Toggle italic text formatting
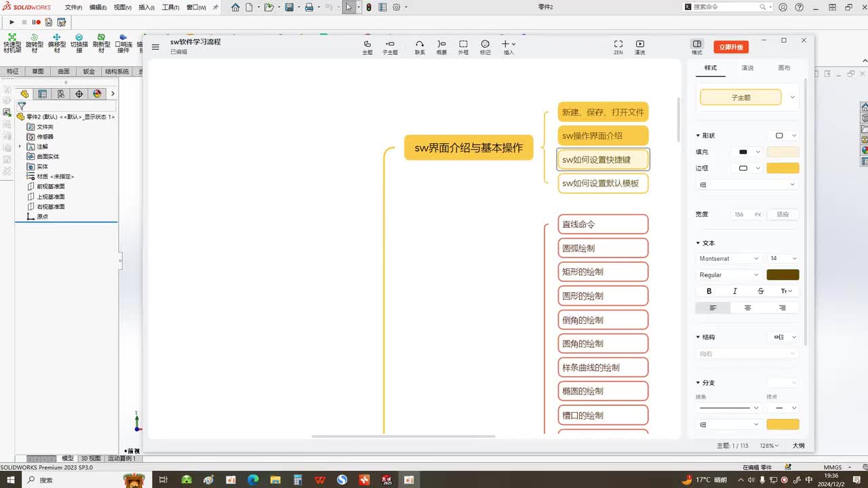Viewport: 868px width, 488px height. (735, 291)
